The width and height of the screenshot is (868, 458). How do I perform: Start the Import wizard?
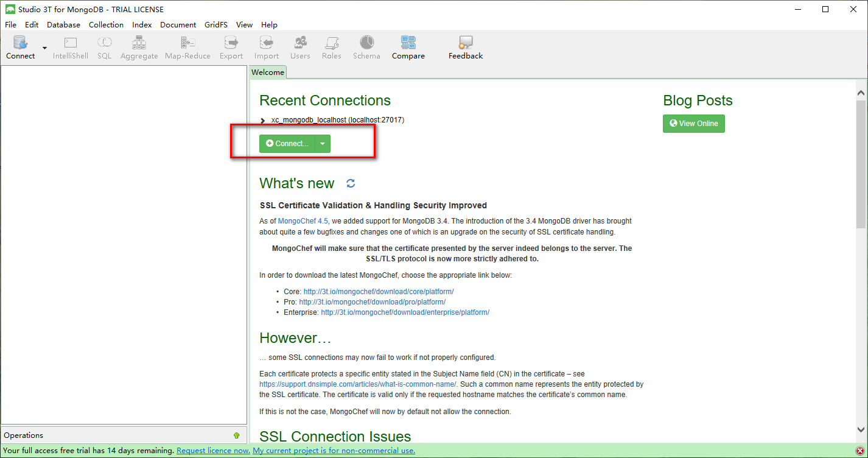(x=267, y=48)
